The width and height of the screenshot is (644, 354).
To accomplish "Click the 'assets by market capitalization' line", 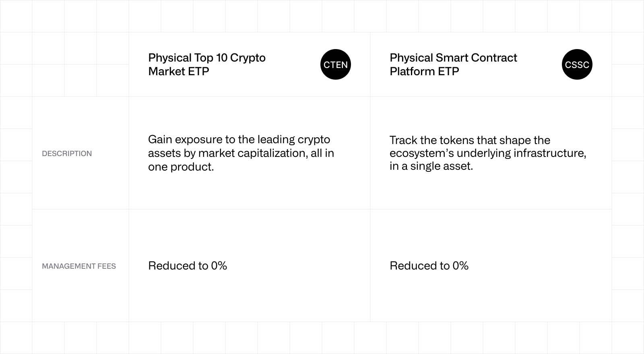I will pos(241,153).
